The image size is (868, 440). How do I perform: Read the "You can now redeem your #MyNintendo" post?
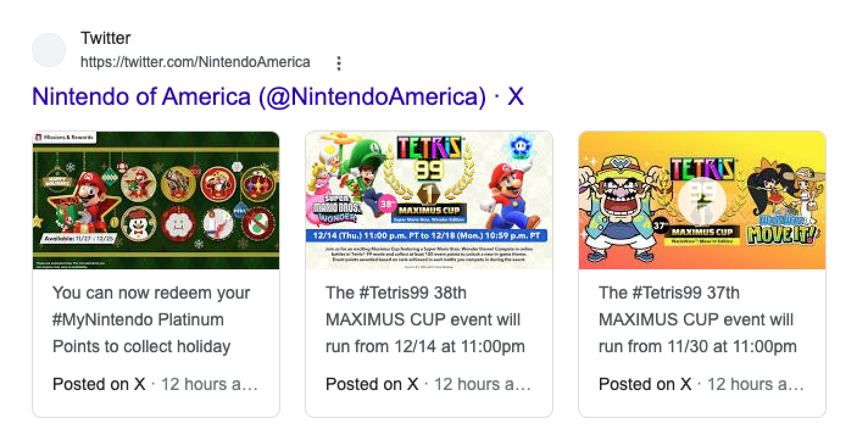(x=151, y=319)
